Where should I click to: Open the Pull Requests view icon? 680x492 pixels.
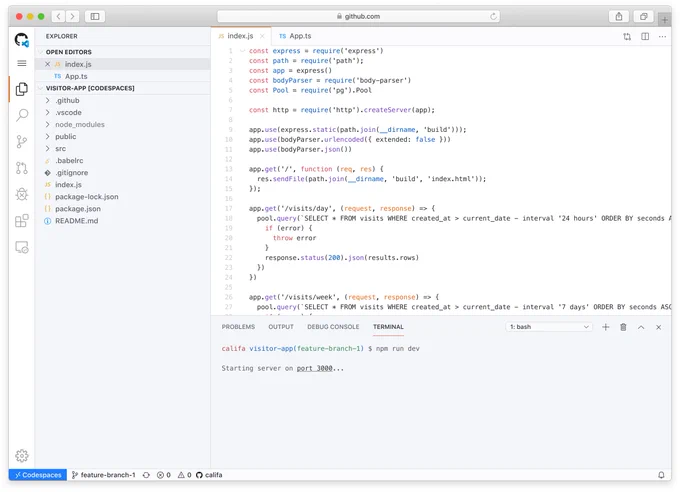tap(22, 168)
